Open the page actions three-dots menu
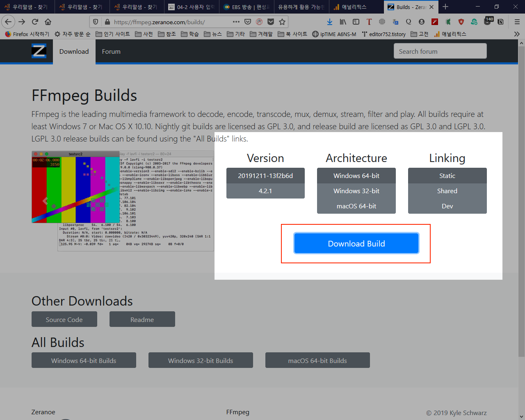This screenshot has width=525, height=420. 236,22
